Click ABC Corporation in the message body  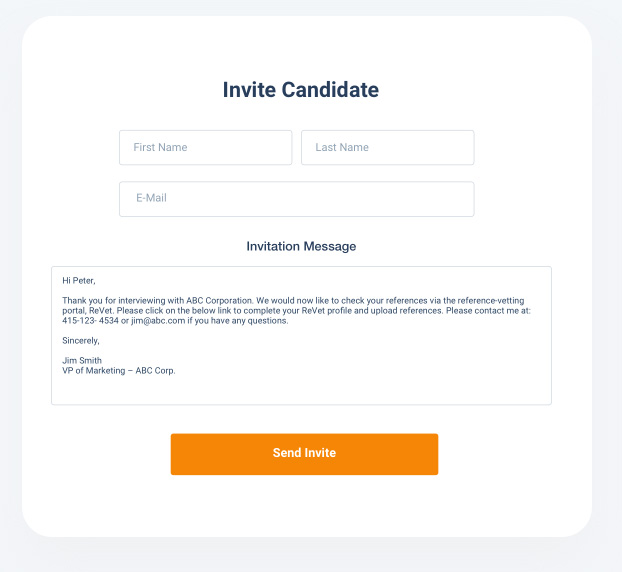coord(219,301)
